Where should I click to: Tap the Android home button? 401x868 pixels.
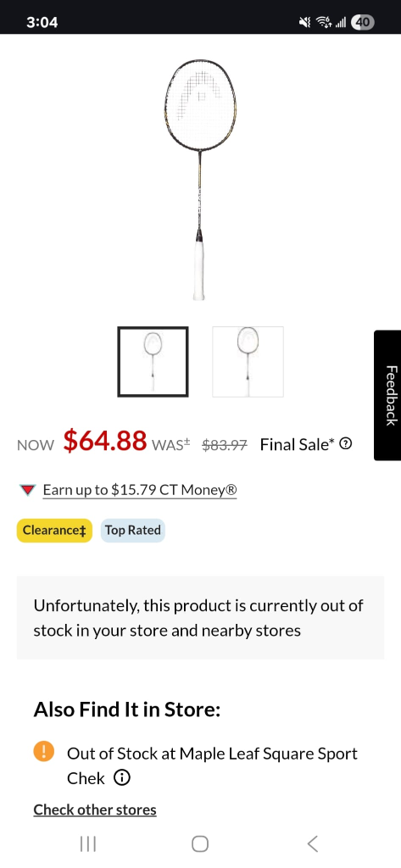coord(200,843)
